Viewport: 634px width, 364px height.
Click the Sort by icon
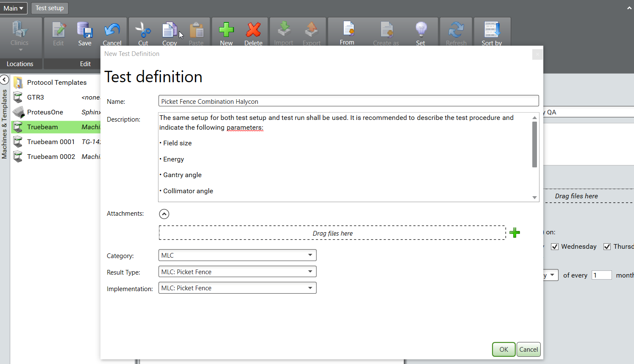pyautogui.click(x=492, y=31)
